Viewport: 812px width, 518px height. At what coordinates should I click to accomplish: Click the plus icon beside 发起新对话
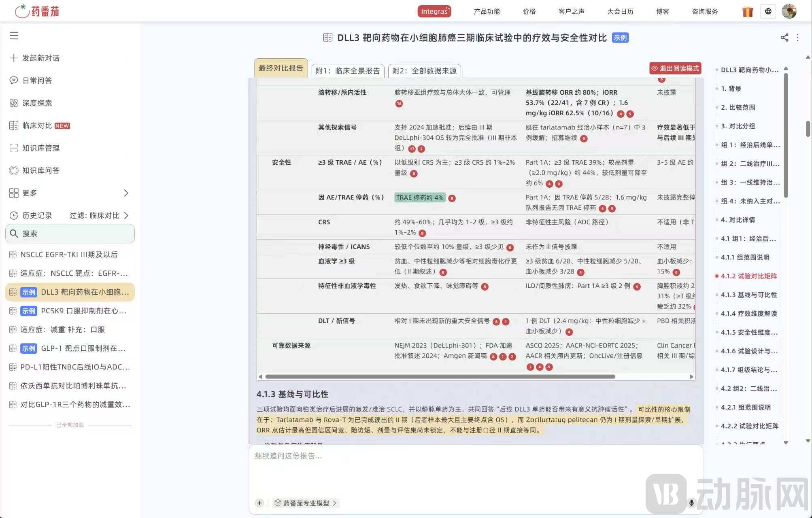tap(14, 58)
